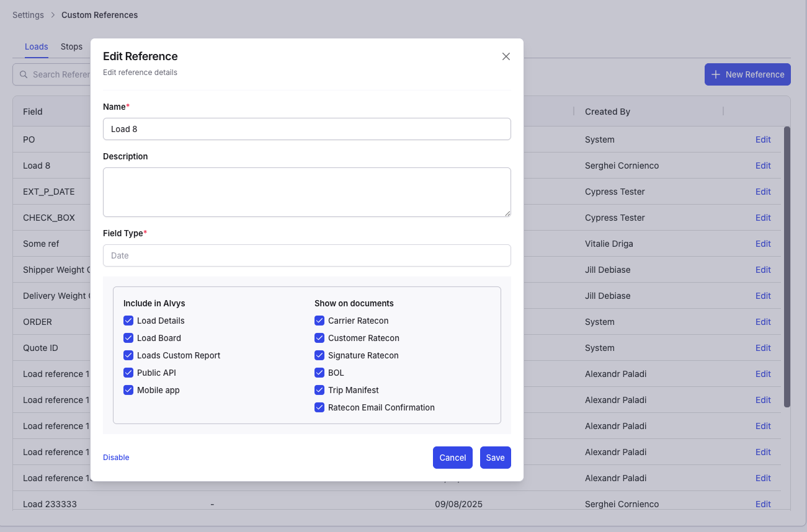Edit the Load 233333 row

pos(763,504)
